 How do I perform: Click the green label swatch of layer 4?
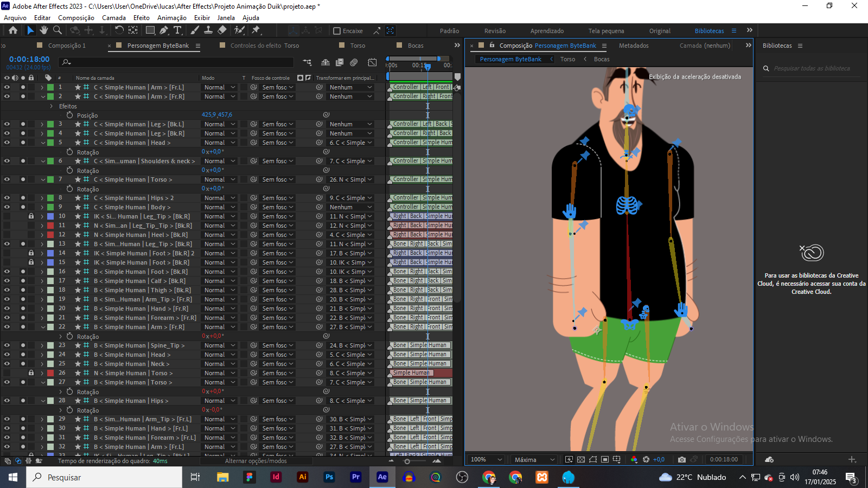pyautogui.click(x=50, y=133)
